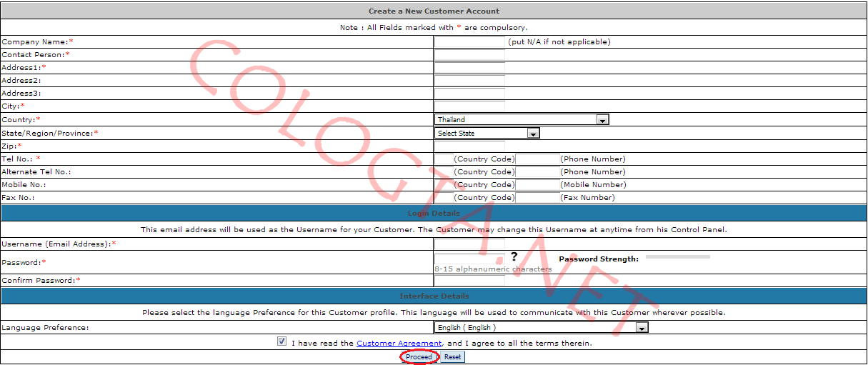This screenshot has height=365, width=868.
Task: Click the Fax No. number field
Action: tap(537, 197)
